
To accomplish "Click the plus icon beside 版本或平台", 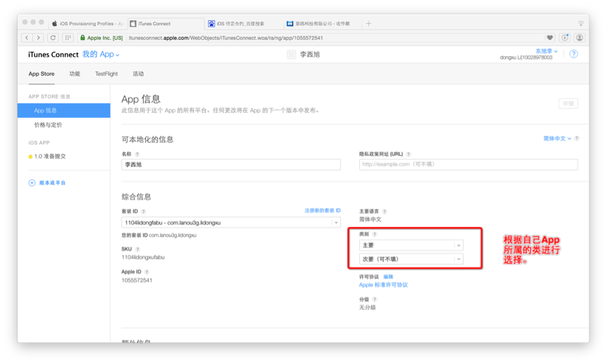I will coord(32,183).
